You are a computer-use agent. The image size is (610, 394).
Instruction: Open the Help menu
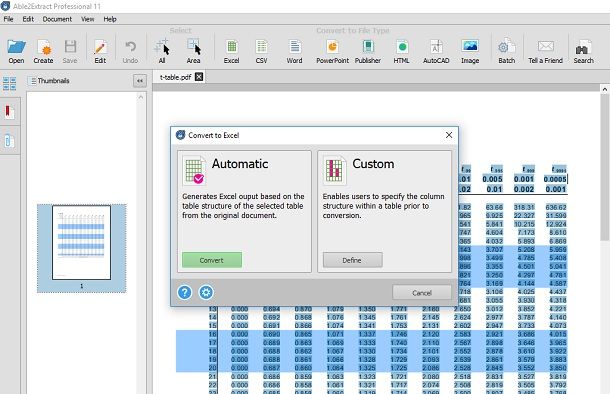[110, 19]
